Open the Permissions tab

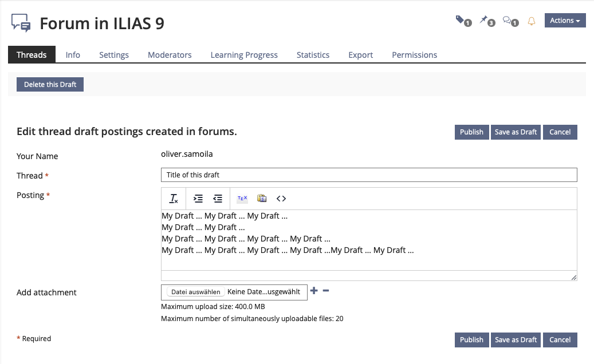pyautogui.click(x=415, y=55)
